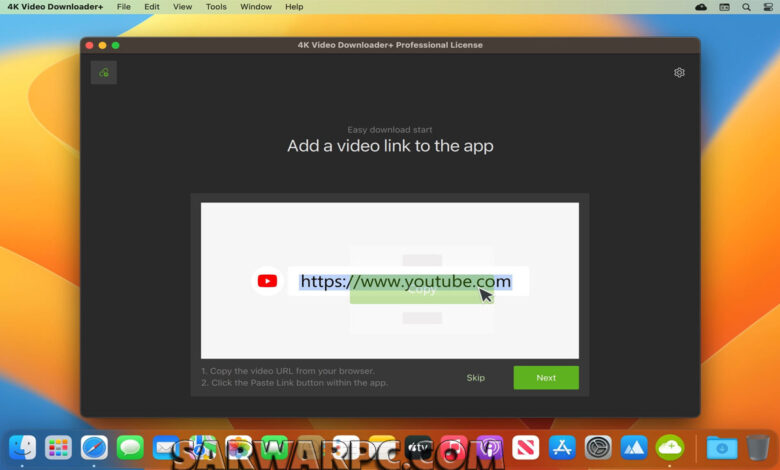This screenshot has height=470, width=780.
Task: Open Messages from the Dock
Action: tap(130, 447)
